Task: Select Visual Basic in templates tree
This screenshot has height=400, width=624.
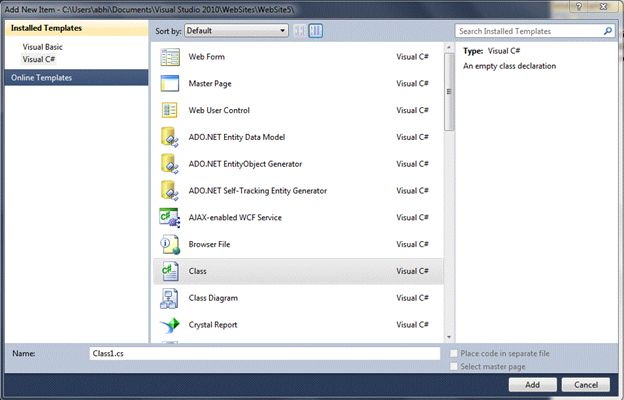Action: click(x=43, y=47)
